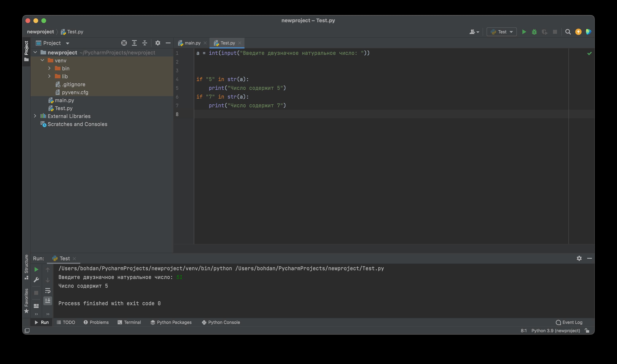
Task: Click the Restore Layout icon in Run panel
Action: [x=36, y=306]
